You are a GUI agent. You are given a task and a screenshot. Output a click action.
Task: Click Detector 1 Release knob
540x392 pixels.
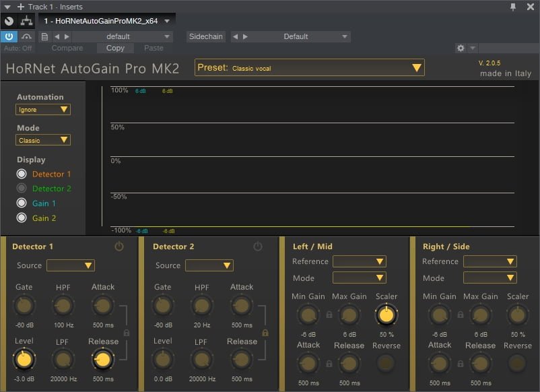[102, 360]
